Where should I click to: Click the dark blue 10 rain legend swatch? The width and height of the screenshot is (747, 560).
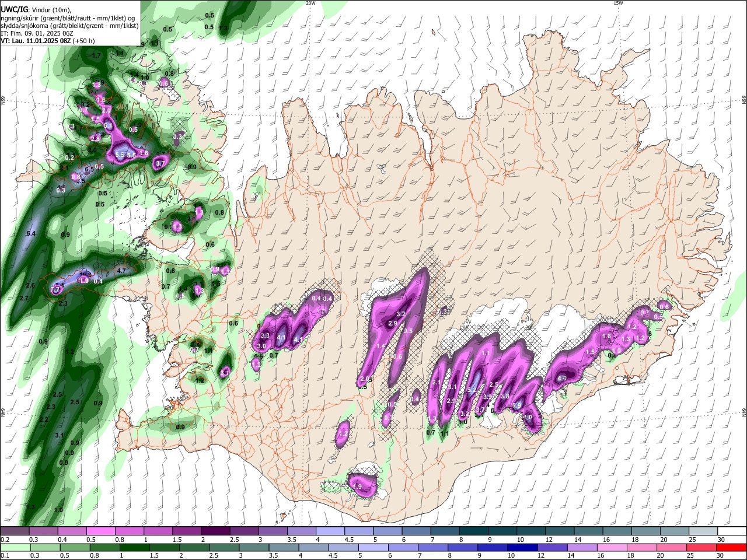pos(521,547)
